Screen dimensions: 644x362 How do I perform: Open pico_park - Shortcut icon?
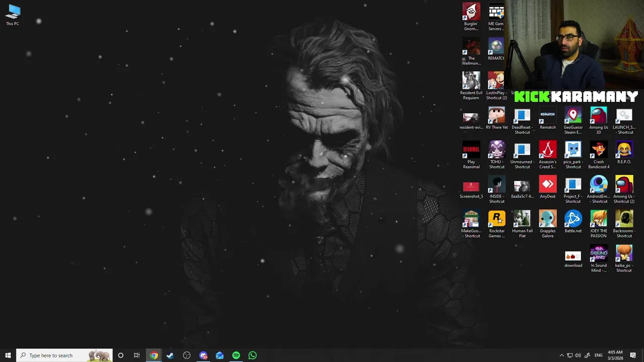pos(573,155)
